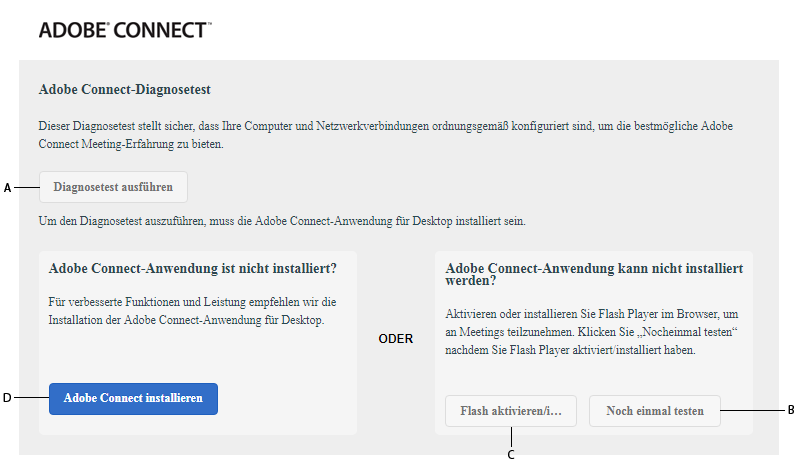Run the test with Diagnosetest ausführen
The image size is (798, 461).
(x=113, y=187)
